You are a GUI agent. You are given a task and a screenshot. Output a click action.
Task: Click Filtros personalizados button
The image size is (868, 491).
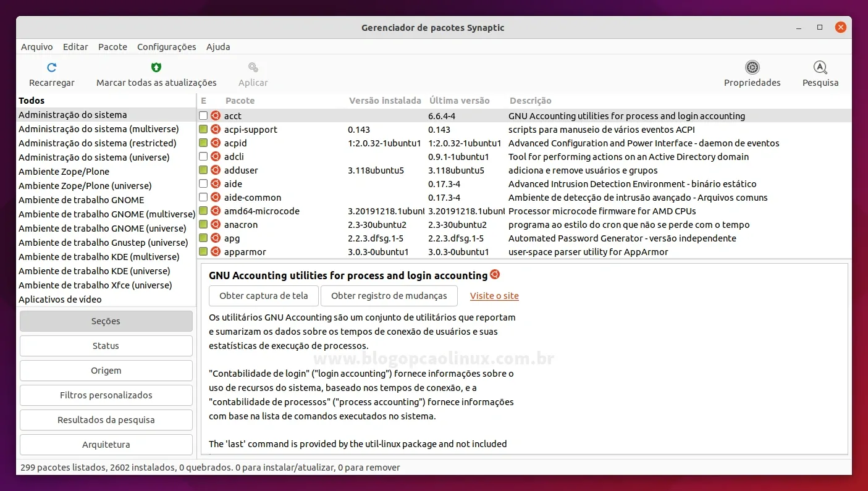click(x=106, y=395)
